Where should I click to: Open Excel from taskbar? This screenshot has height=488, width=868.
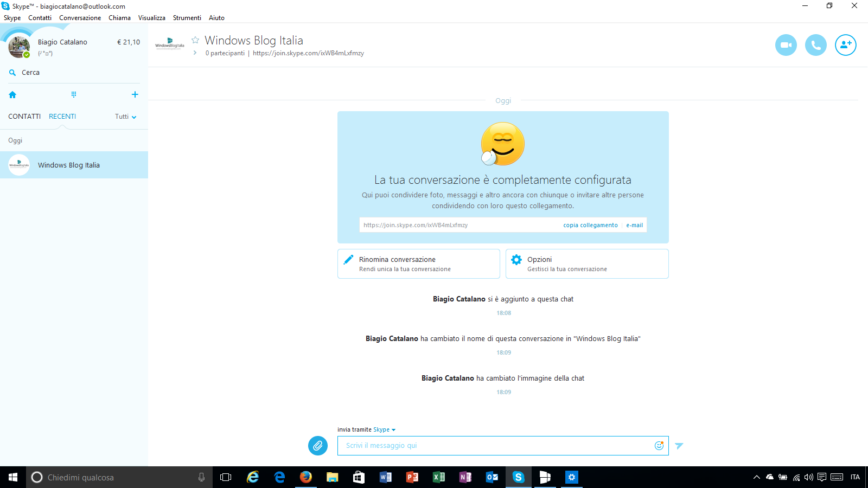coord(439,477)
